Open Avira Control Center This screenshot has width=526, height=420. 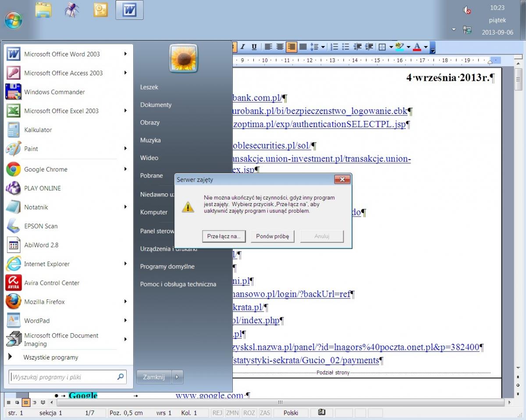pos(52,283)
